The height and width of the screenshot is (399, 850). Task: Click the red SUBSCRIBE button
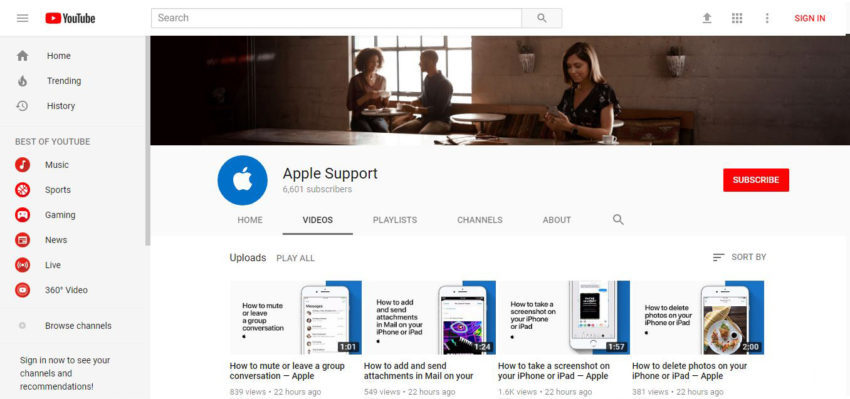click(x=756, y=180)
